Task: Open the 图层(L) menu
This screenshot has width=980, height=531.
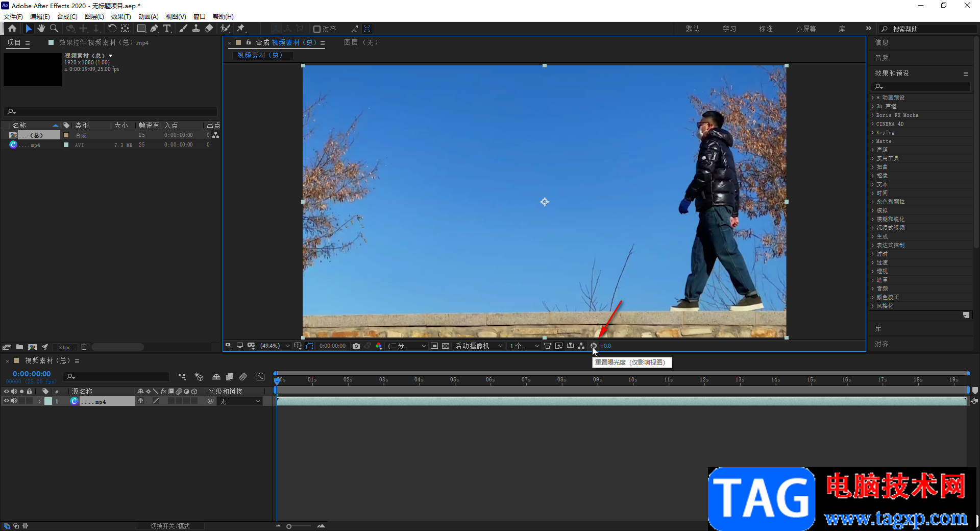Action: pyautogui.click(x=94, y=16)
